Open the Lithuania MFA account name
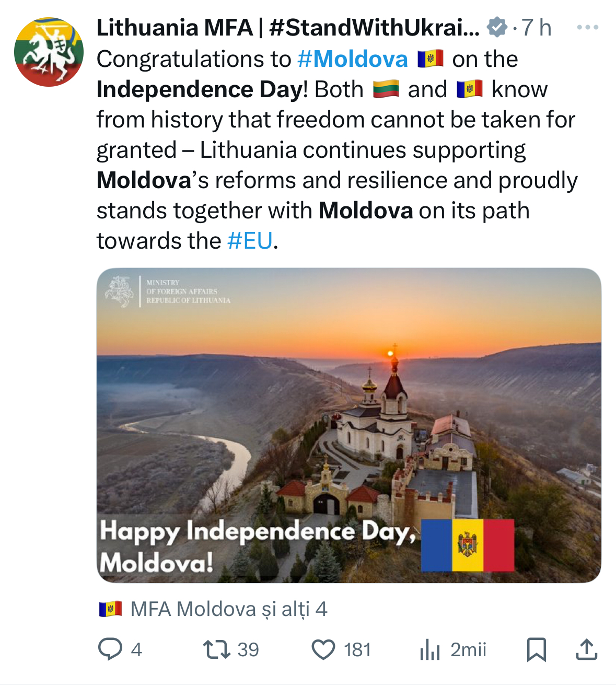 (x=288, y=28)
